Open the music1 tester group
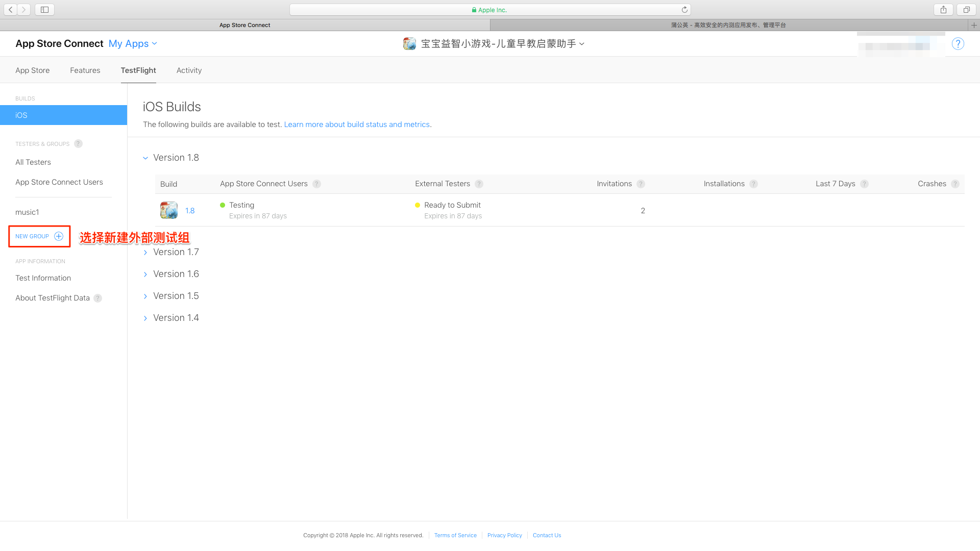Screen dimensions: 980x551 pos(27,212)
